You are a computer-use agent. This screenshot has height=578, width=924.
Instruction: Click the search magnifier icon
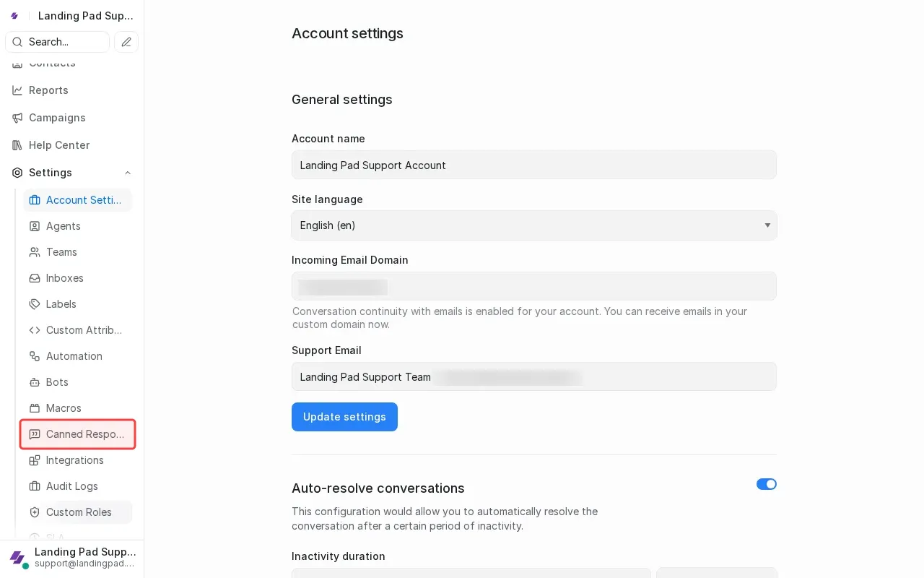17,42
